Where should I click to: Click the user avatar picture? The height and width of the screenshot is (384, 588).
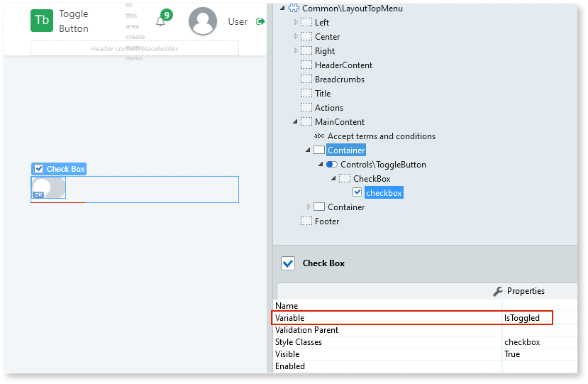click(x=203, y=21)
